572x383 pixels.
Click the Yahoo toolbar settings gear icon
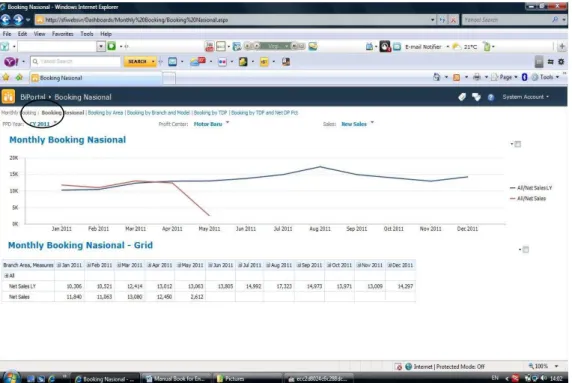(x=561, y=62)
